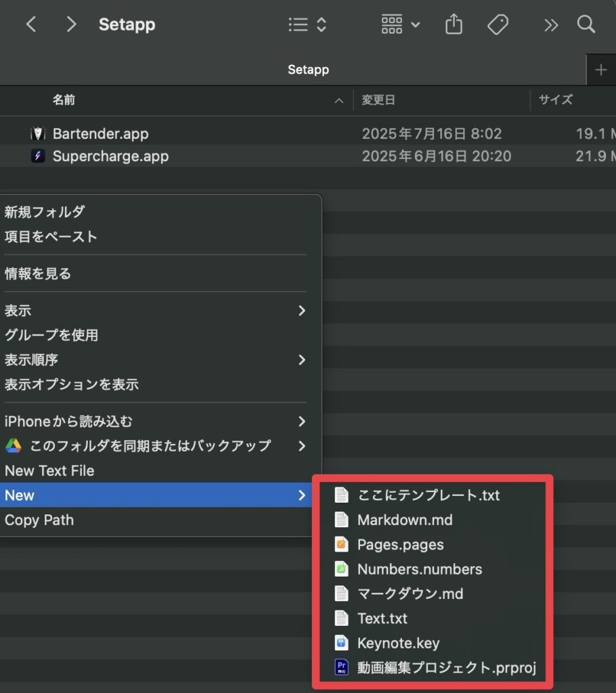The width and height of the screenshot is (616, 693).
Task: Sort files by the サイズ column header
Action: (556, 100)
